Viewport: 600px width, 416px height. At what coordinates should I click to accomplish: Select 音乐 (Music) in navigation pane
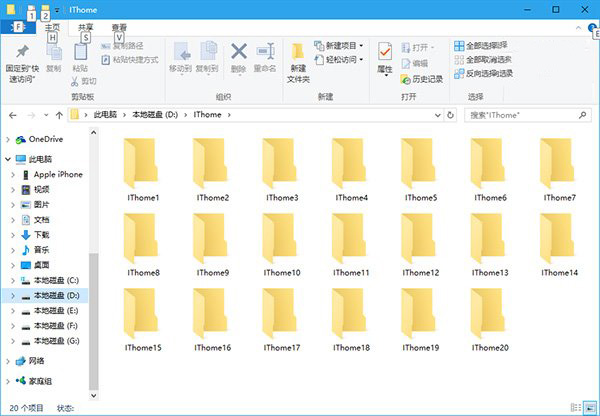41,250
